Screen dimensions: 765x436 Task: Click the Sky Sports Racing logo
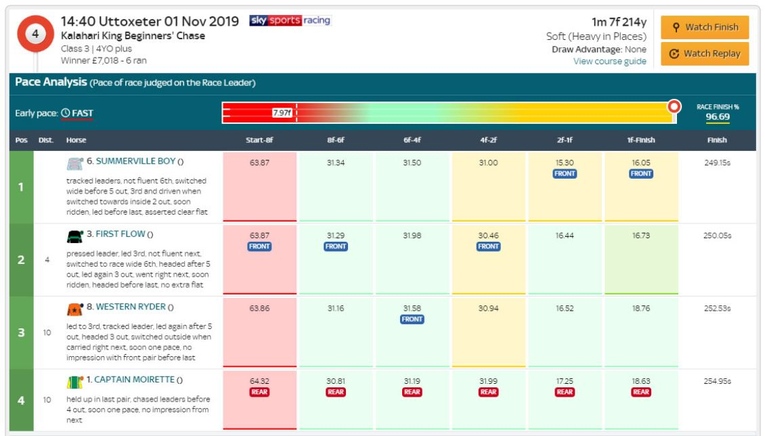289,20
